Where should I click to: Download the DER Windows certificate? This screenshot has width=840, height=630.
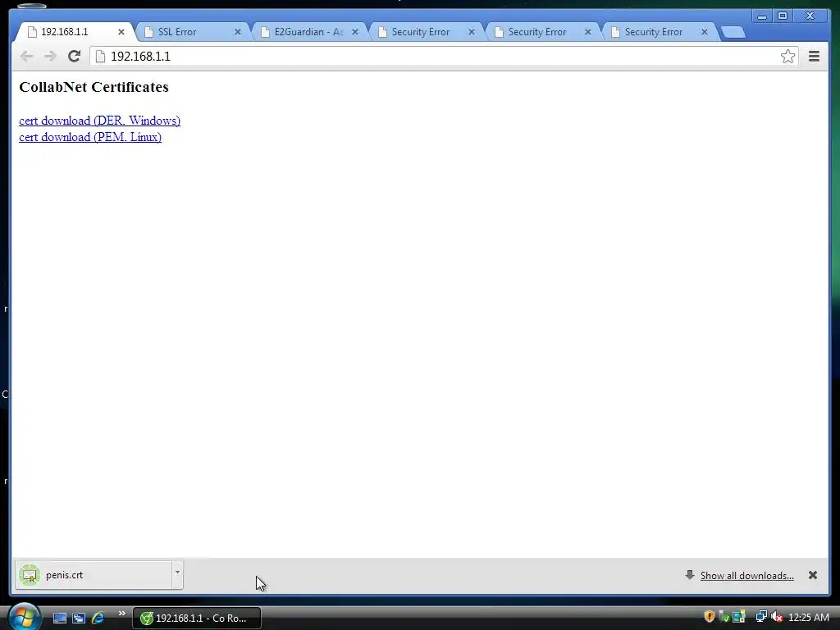click(x=99, y=121)
